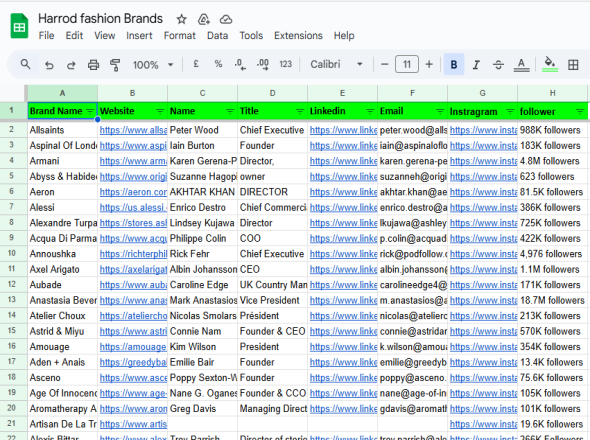Open the zoom 100% dropdown

(153, 65)
